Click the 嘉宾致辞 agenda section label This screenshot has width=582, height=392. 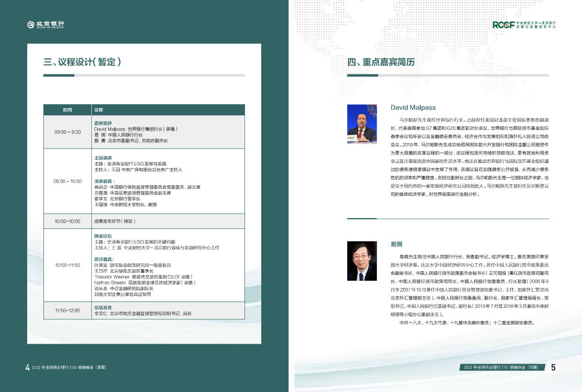pyautogui.click(x=103, y=122)
